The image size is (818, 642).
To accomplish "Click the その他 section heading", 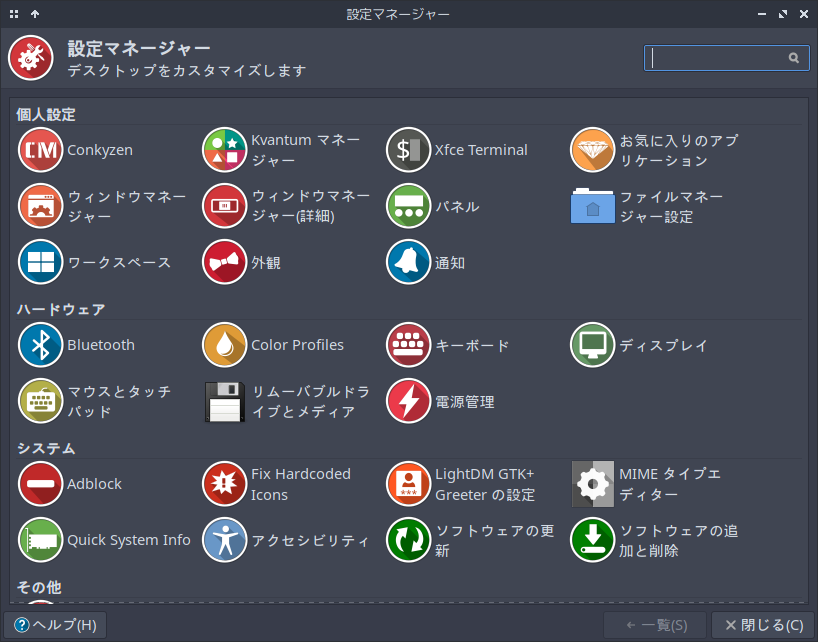I will (39, 587).
